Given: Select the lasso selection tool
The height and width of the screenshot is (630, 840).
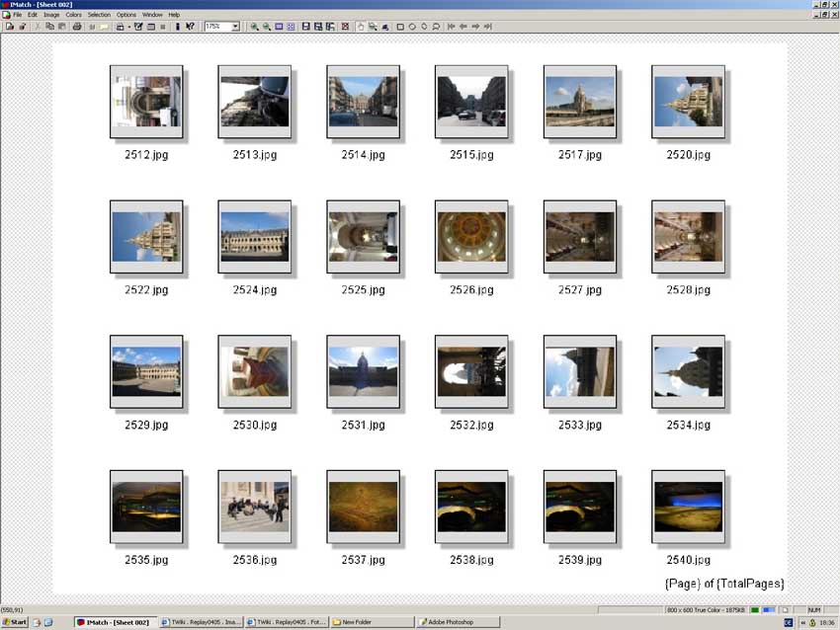Looking at the screenshot, I should pyautogui.click(x=436, y=27).
